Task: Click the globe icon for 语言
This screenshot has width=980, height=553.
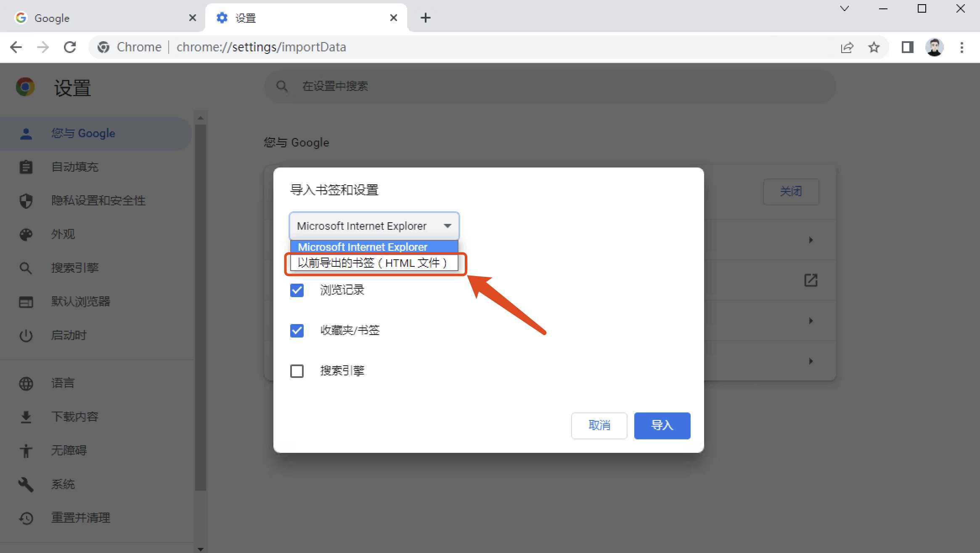Action: tap(26, 383)
